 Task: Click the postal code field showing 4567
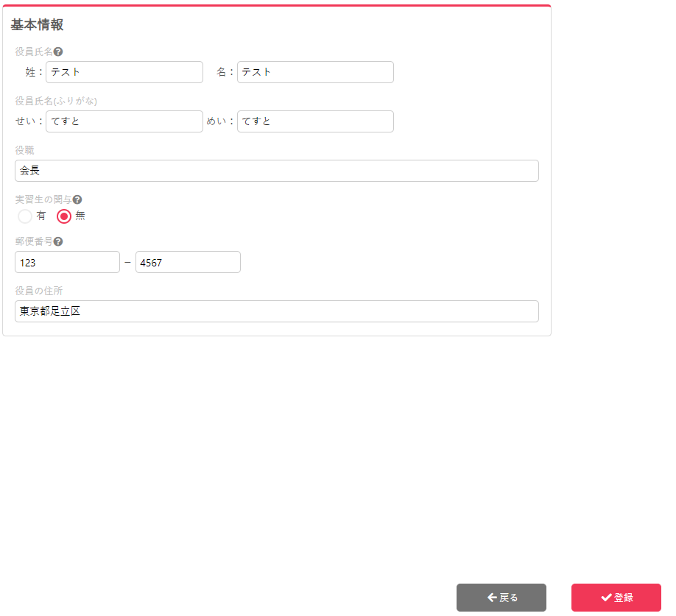188,262
